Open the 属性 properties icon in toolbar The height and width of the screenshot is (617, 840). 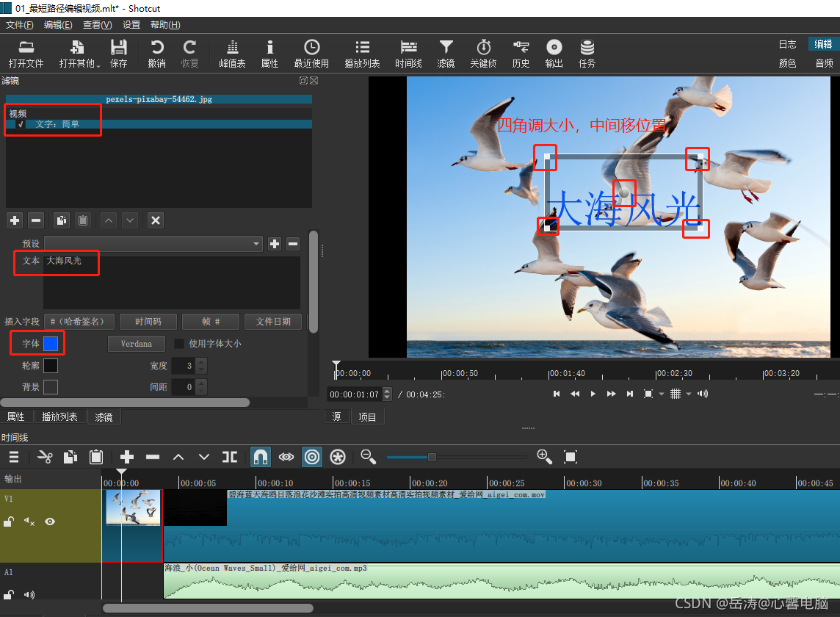click(269, 54)
